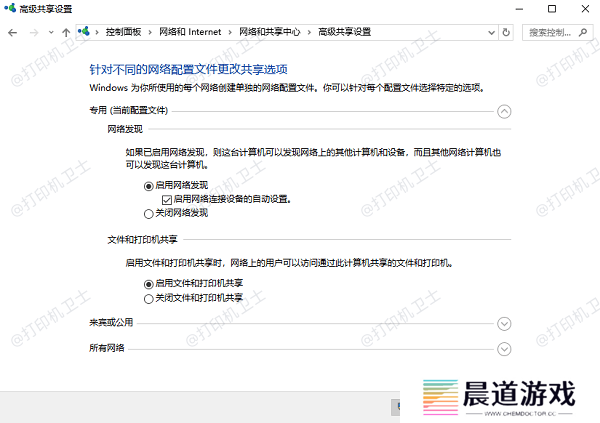Minimize the 高级共享设置 window
The image size is (600, 423).
click(x=519, y=9)
